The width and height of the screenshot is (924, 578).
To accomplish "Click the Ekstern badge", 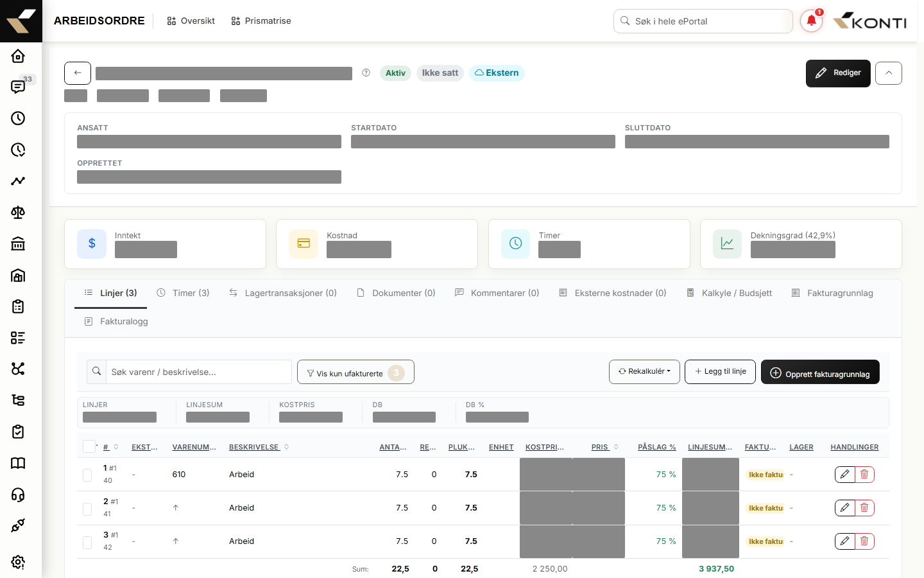I will [x=497, y=73].
